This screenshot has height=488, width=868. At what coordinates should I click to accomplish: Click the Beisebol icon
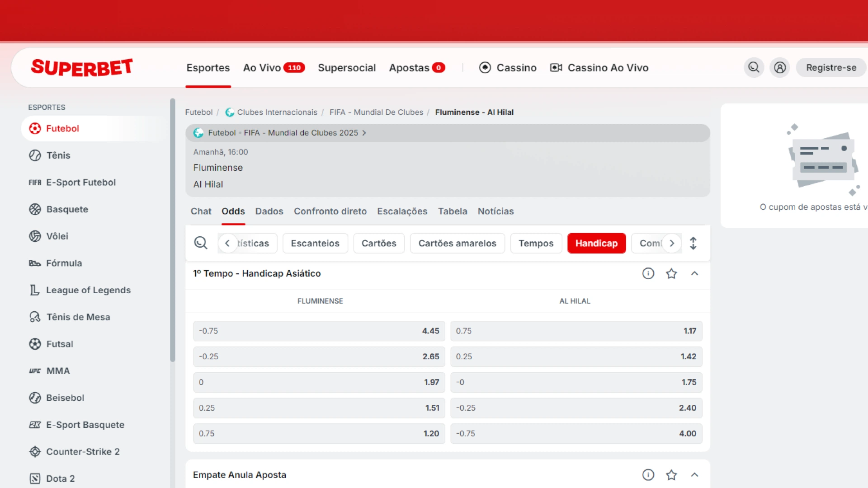(35, 398)
